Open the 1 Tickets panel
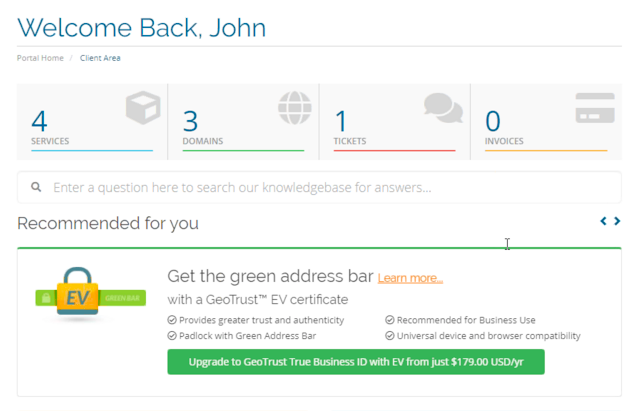Image resolution: width=643 pixels, height=411 pixels. 394,122
